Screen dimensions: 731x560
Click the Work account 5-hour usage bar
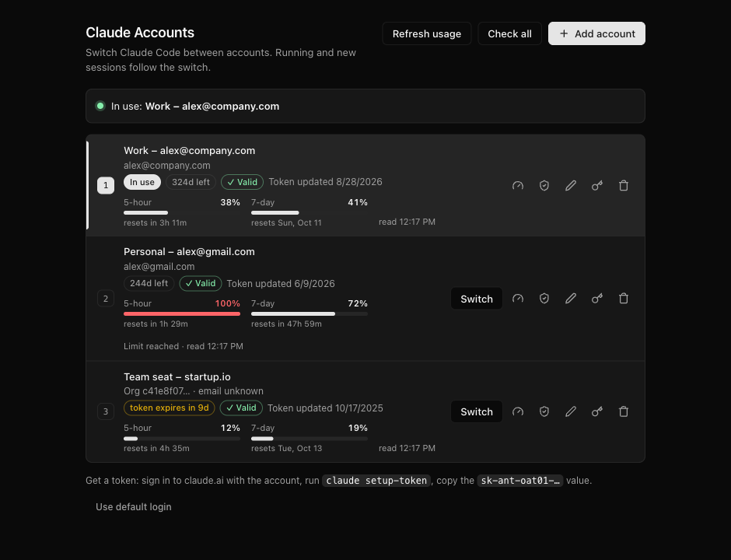click(182, 212)
